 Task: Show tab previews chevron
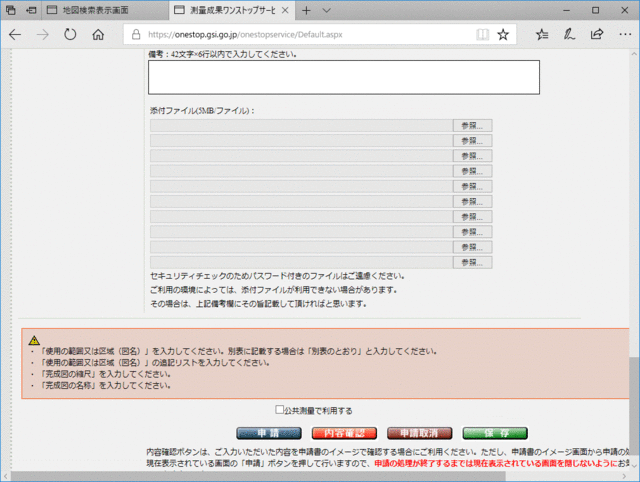pos(327,11)
